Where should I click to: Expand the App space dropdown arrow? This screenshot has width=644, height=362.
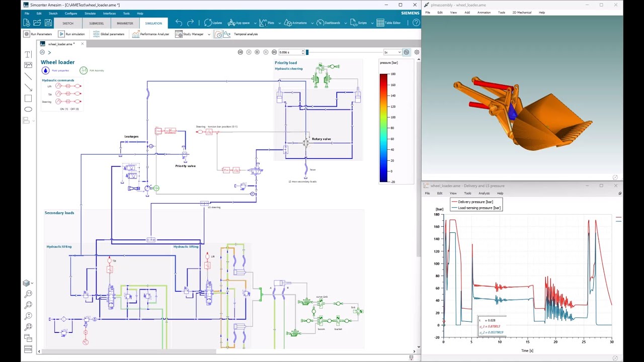[x=256, y=23]
